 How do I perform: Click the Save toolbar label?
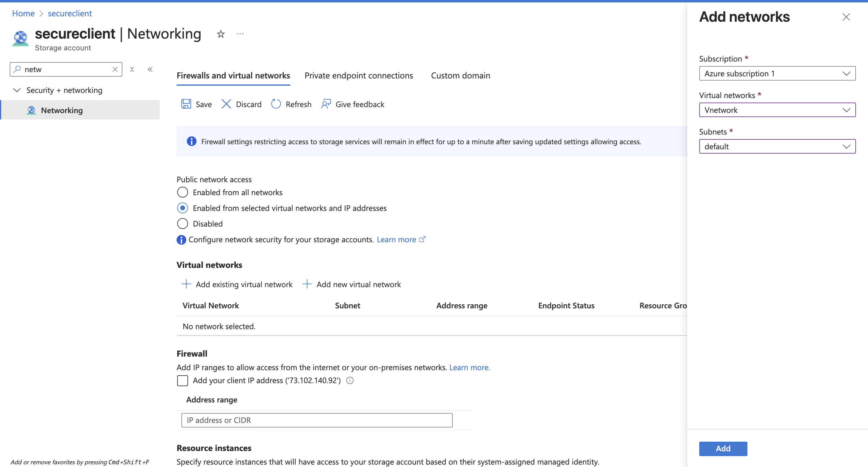(203, 104)
